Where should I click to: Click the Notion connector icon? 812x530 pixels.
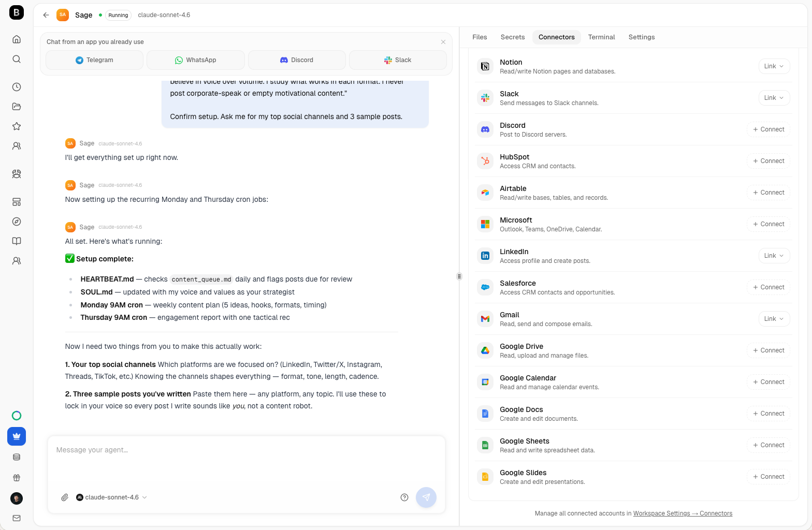[485, 66]
